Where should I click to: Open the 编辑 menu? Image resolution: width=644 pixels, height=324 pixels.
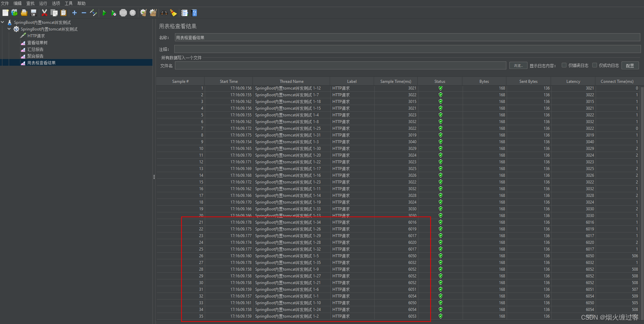[x=17, y=3]
